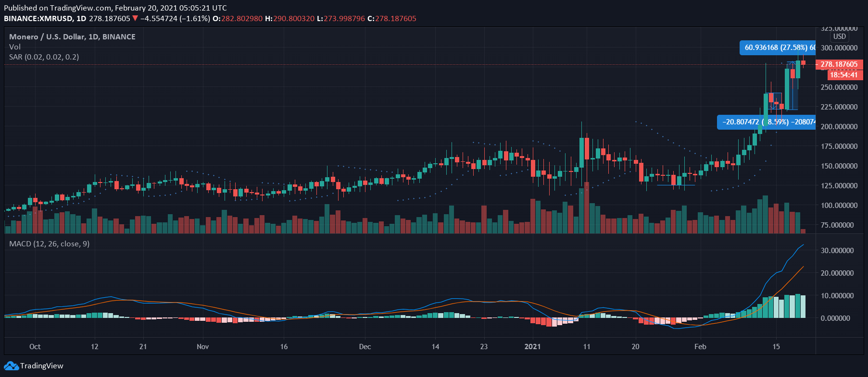
Task: Click the Oct label on time axis
Action: (35, 347)
